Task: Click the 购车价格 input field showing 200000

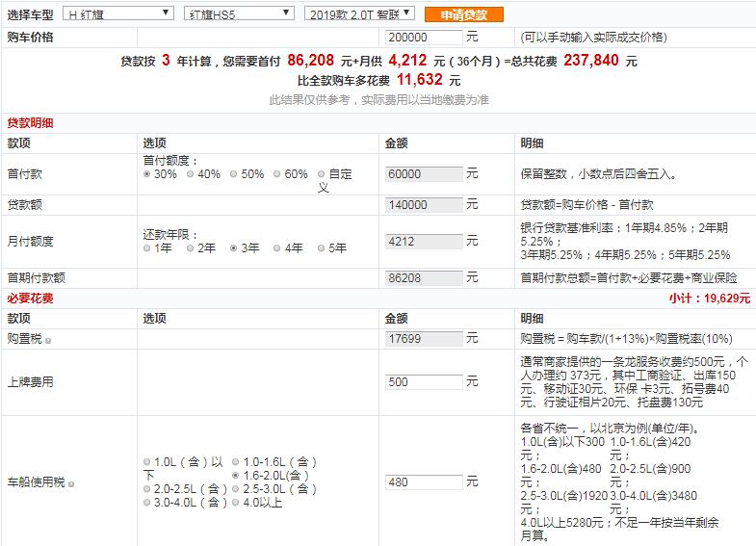Action: coord(424,38)
